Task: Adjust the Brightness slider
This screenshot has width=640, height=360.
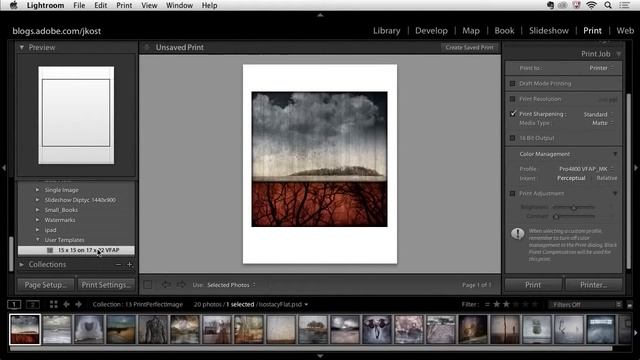Action: [x=573, y=208]
